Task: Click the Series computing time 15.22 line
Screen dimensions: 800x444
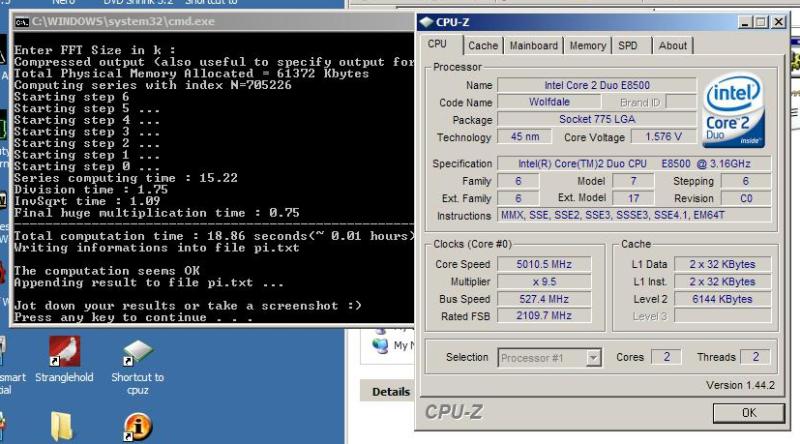Action: pyautogui.click(x=126, y=178)
